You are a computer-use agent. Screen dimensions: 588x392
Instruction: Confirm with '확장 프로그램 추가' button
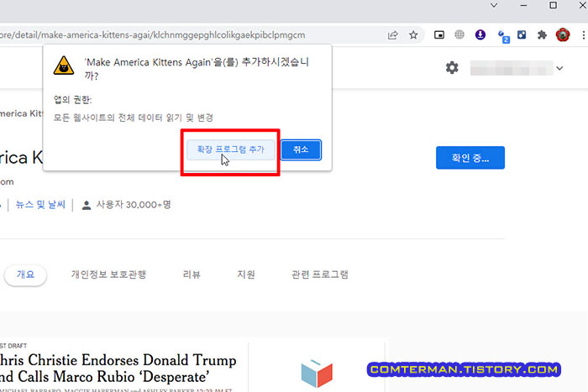tap(231, 149)
